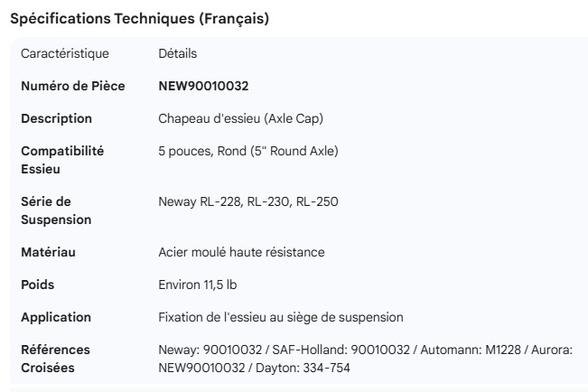Select the Application row label
The image size is (588, 392).
tap(56, 317)
